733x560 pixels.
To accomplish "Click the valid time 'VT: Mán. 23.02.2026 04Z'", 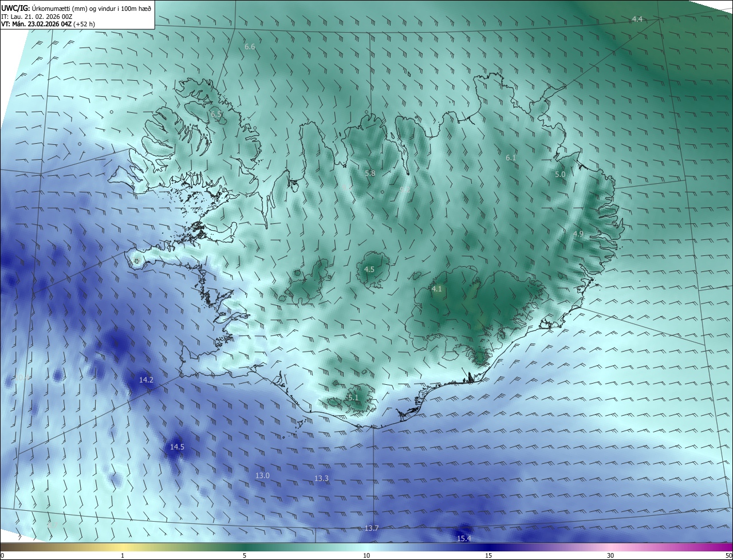I will (x=36, y=24).
